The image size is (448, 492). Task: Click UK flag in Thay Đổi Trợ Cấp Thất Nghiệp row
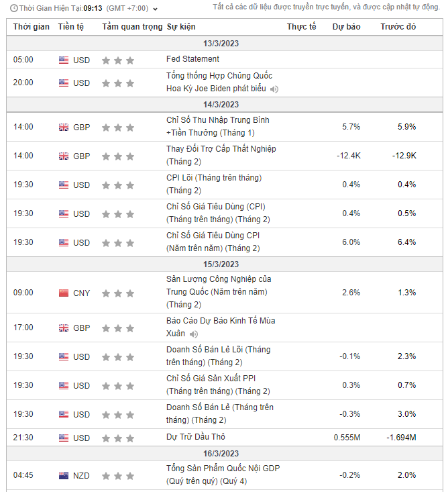[64, 156]
